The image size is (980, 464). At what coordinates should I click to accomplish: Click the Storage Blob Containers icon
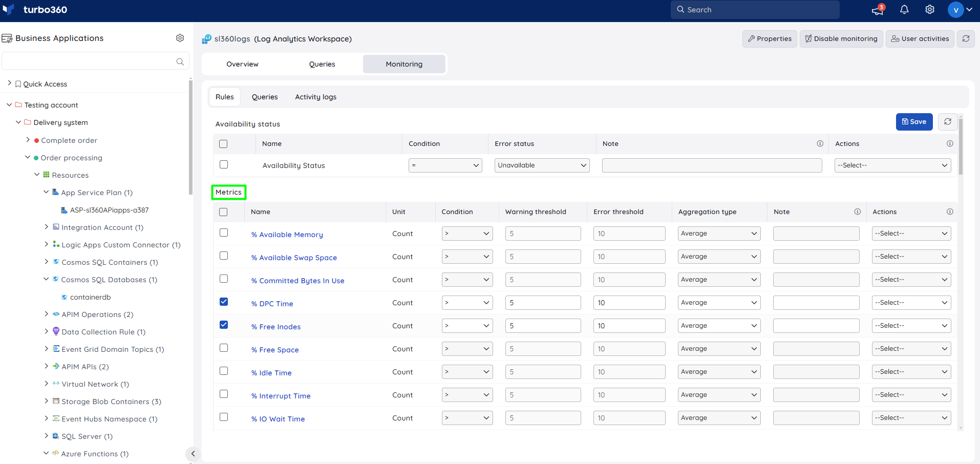pos(56,401)
